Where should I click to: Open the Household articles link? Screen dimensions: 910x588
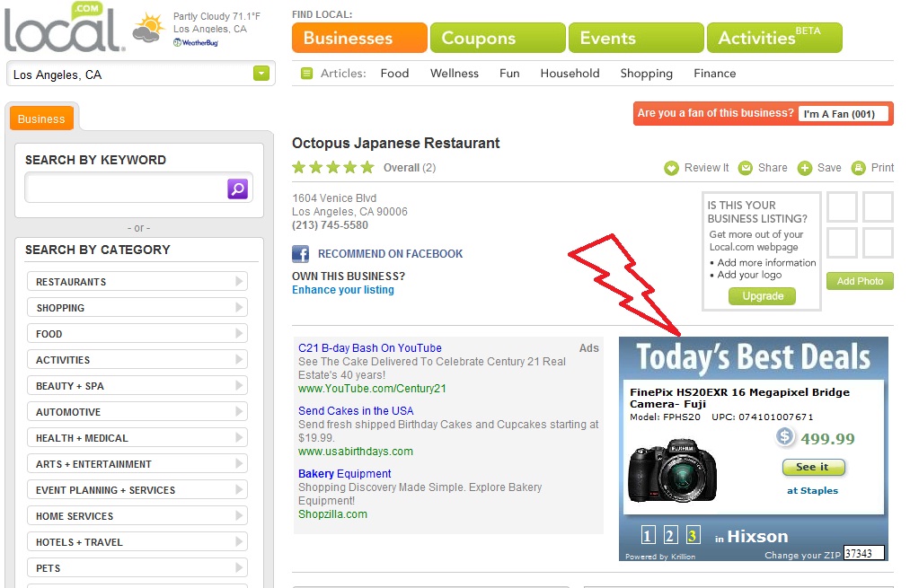570,73
